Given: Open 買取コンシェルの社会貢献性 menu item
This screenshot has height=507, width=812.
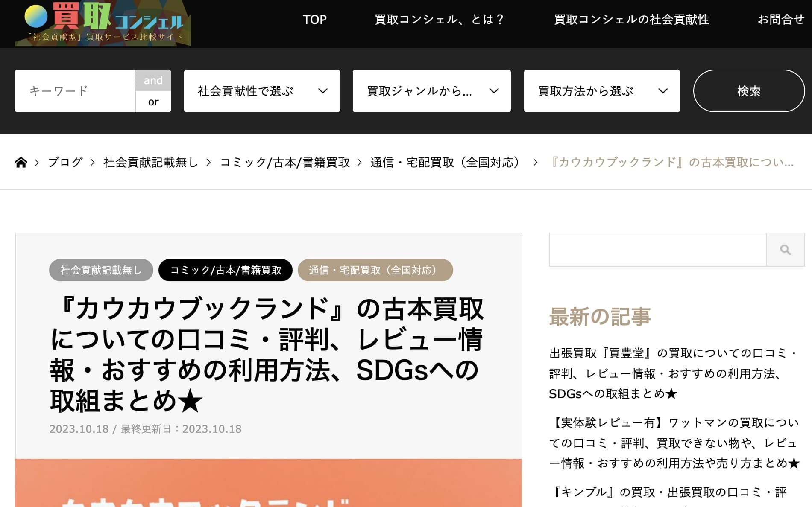Looking at the screenshot, I should pos(631,20).
